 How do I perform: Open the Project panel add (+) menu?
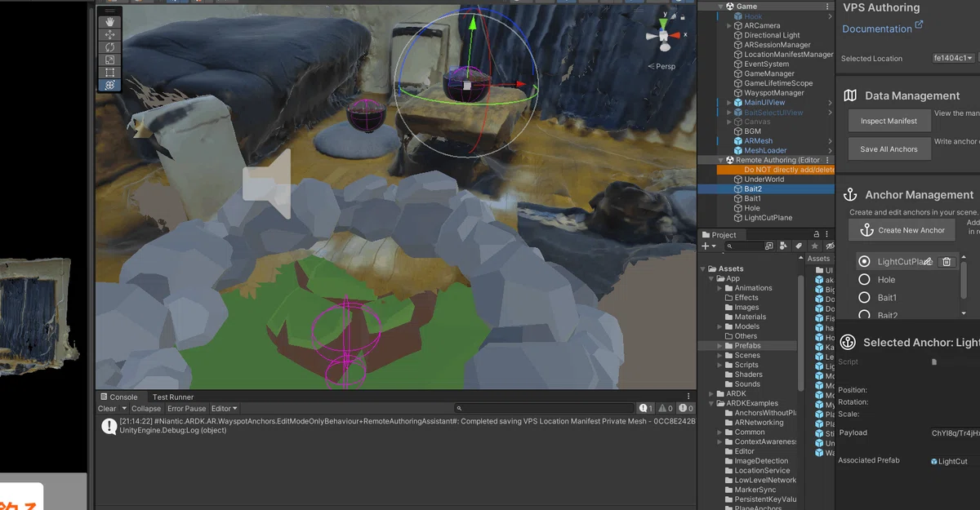(707, 246)
